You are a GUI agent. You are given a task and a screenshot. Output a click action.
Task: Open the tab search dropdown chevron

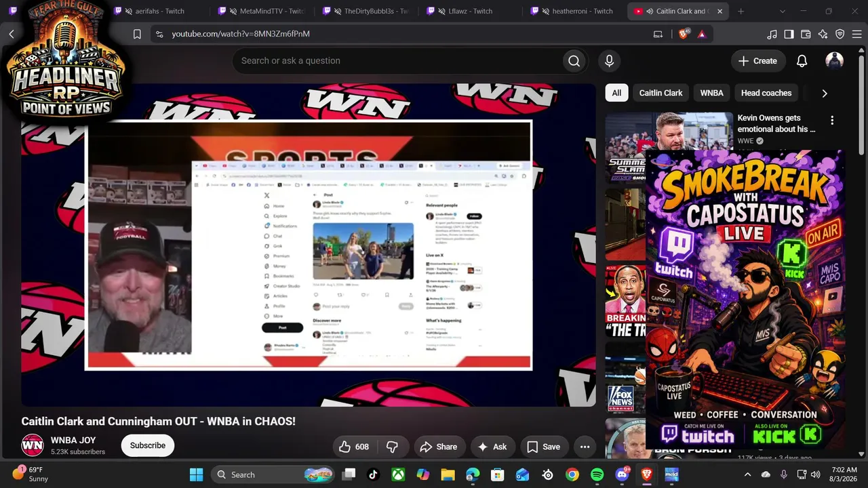click(x=783, y=12)
